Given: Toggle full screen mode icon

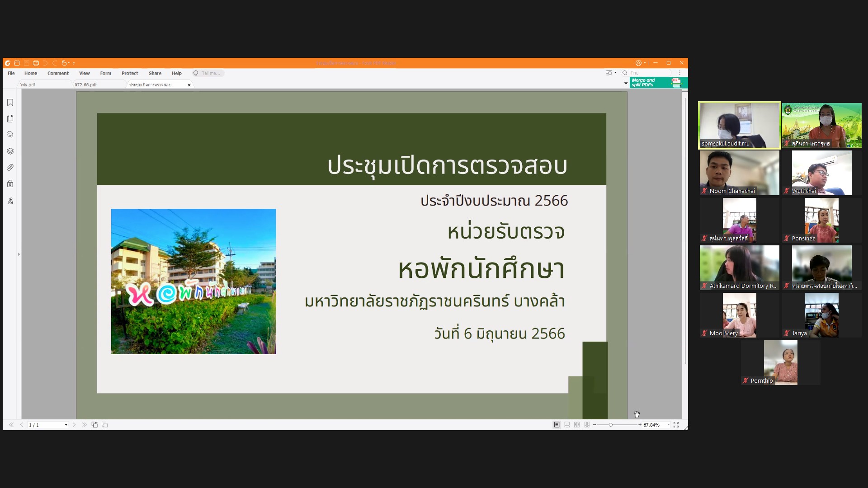Looking at the screenshot, I should tap(676, 425).
